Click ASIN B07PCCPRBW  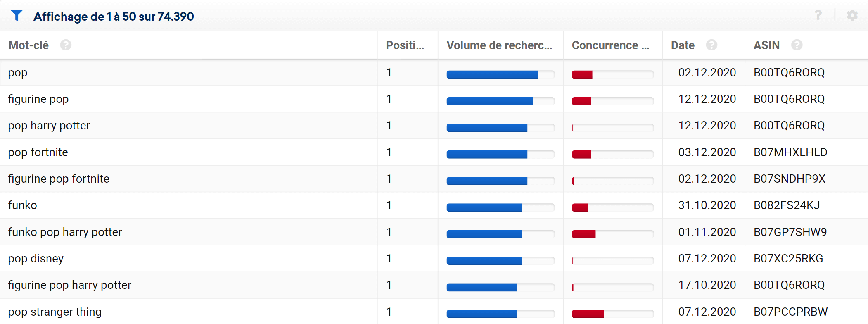click(x=791, y=312)
